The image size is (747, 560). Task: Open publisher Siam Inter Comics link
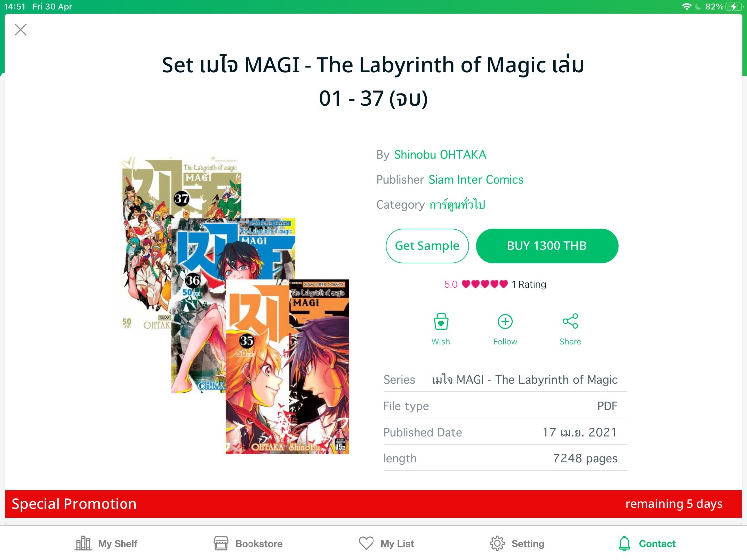tap(476, 180)
